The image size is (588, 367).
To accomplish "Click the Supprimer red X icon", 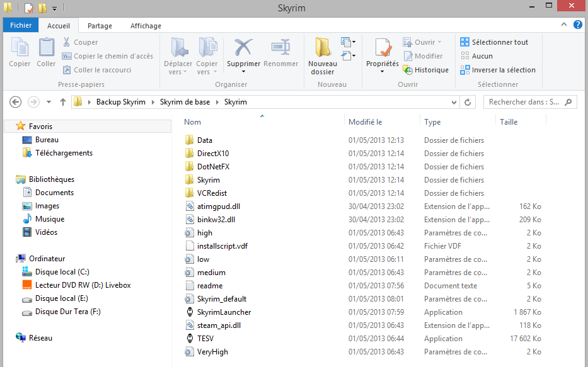I will pyautogui.click(x=243, y=48).
